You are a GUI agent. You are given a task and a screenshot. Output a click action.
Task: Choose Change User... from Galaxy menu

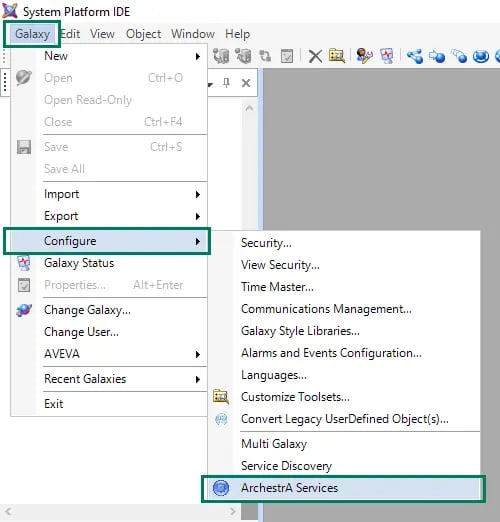(81, 332)
